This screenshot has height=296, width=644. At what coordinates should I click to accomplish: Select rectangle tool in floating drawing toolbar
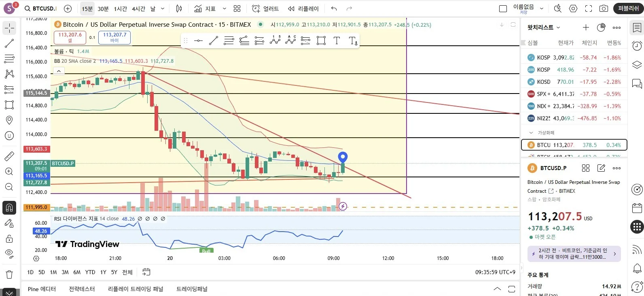(x=321, y=40)
